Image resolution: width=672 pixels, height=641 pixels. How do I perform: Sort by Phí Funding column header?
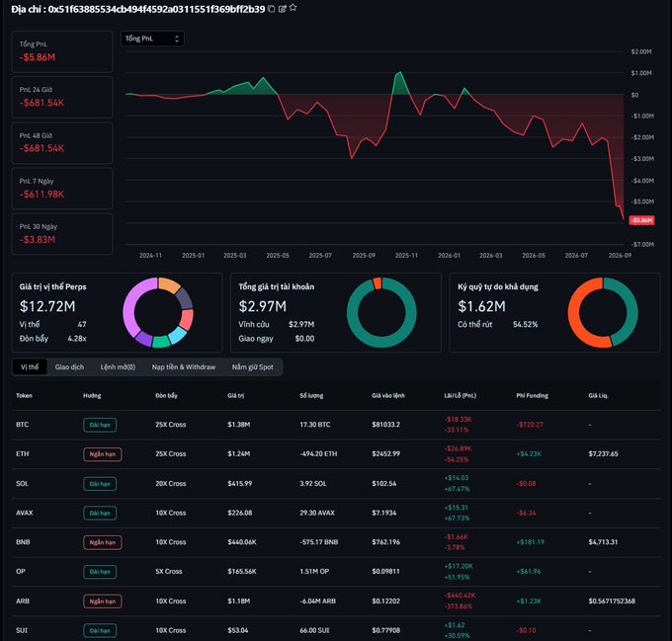click(x=533, y=396)
